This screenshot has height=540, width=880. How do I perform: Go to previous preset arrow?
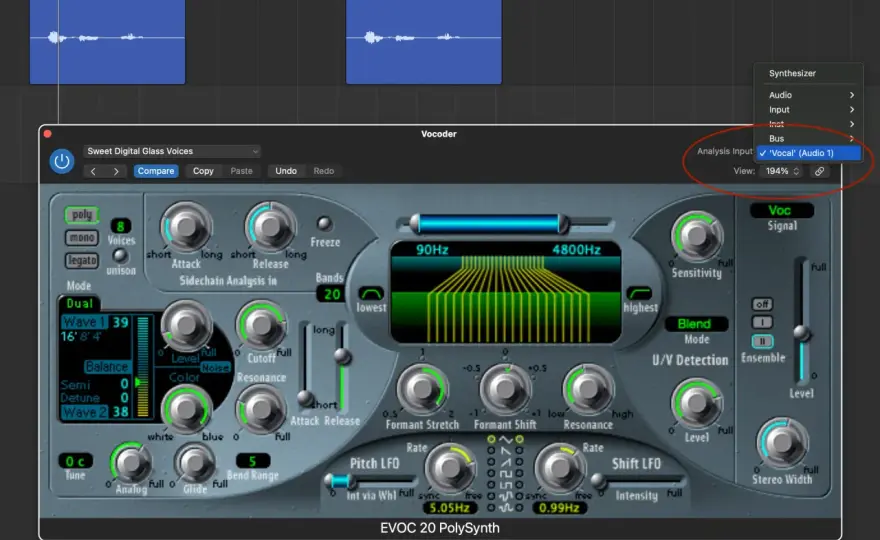point(93,171)
